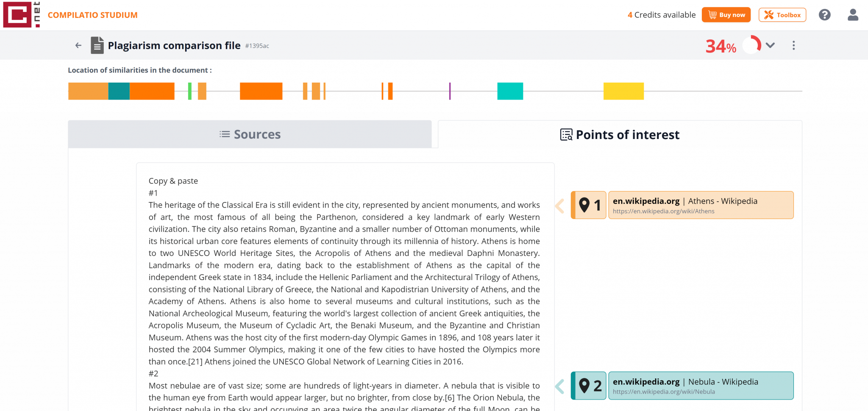Expand the 34% similarity score chevron
Image resolution: width=868 pixels, height=411 pixels.
pyautogui.click(x=770, y=45)
